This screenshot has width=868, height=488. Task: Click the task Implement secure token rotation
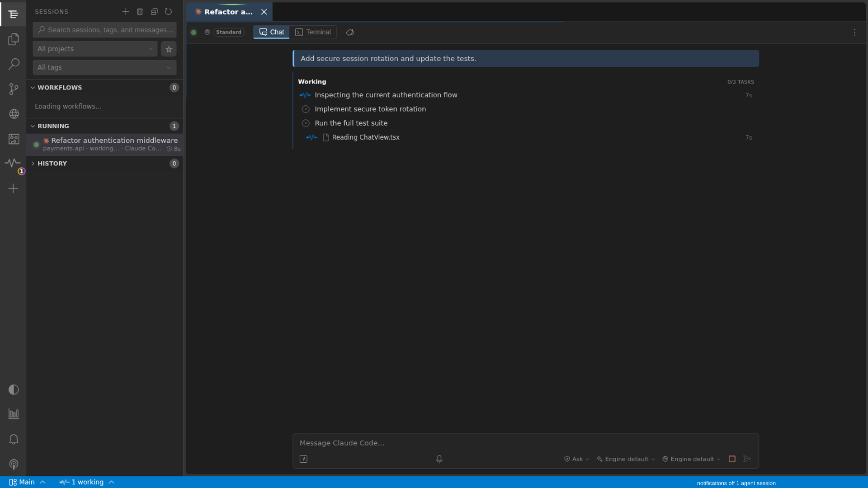pos(370,109)
